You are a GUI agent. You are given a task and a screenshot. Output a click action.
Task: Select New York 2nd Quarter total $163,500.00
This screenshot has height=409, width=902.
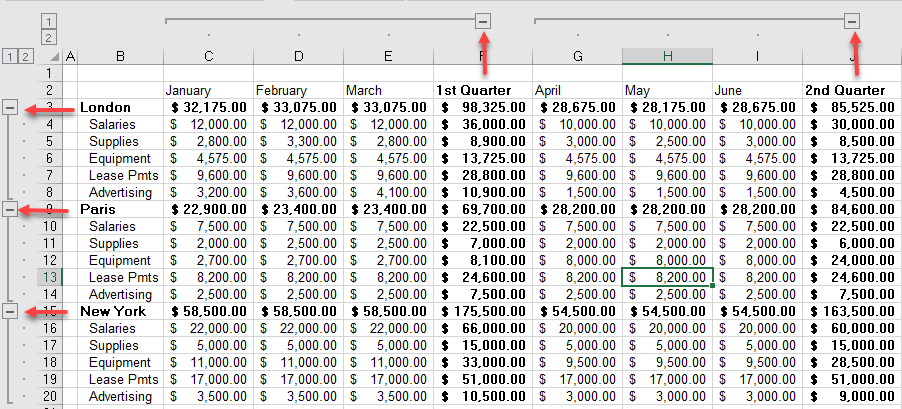coord(851,311)
